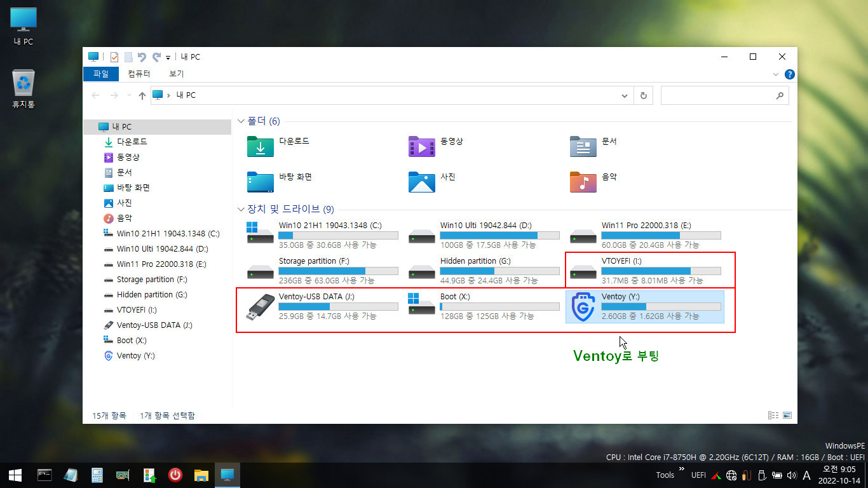Click the red power button on taskbar

click(x=175, y=475)
